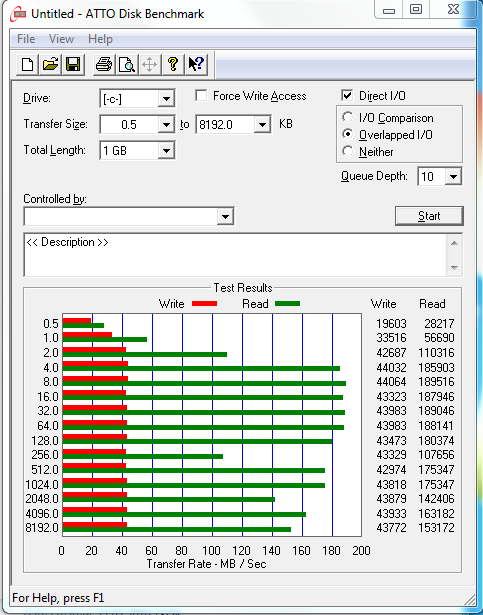Click inside the Description text box

[235, 255]
